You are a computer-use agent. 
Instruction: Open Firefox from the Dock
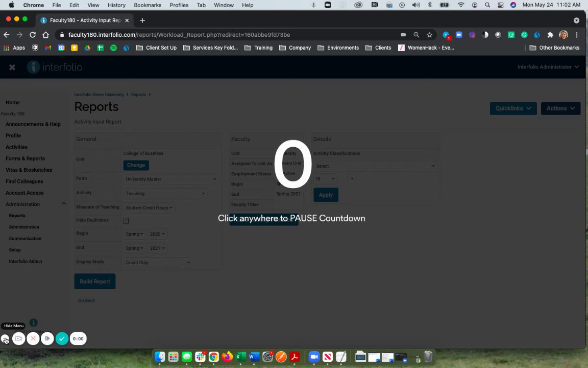227,356
